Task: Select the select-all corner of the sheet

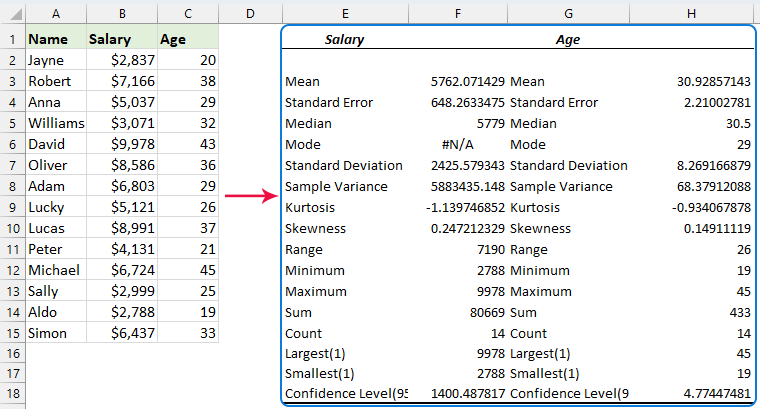Action: [x=10, y=13]
